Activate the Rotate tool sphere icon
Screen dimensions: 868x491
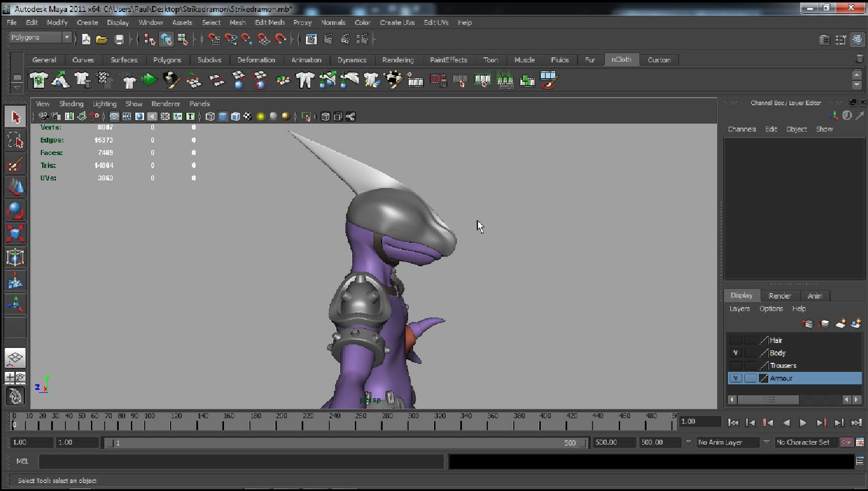point(15,211)
